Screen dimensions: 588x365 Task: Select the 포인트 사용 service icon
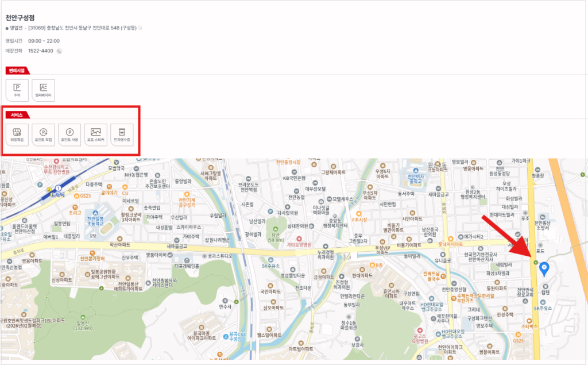click(69, 135)
